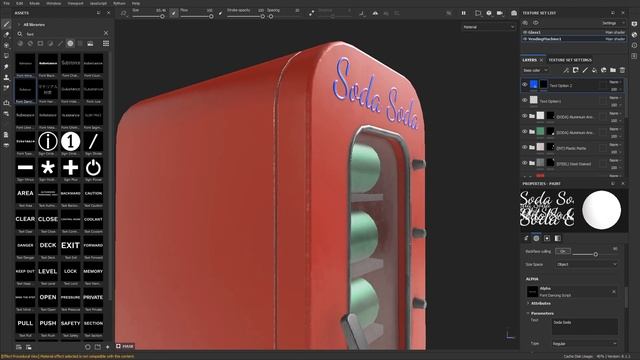The height and width of the screenshot is (360, 640).
Task: Select the Paint brush tool in left toolbar
Action: (6, 24)
